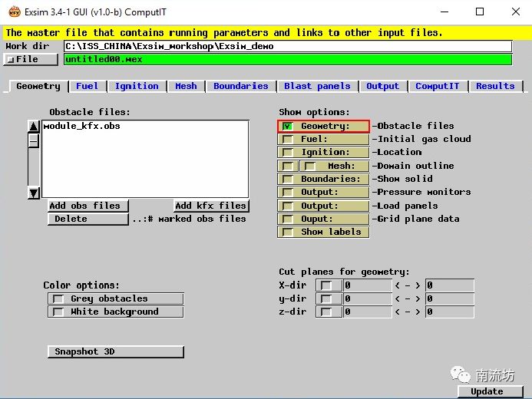
Task: Select module_kfx.obs in obstacle files list
Action: (82, 126)
